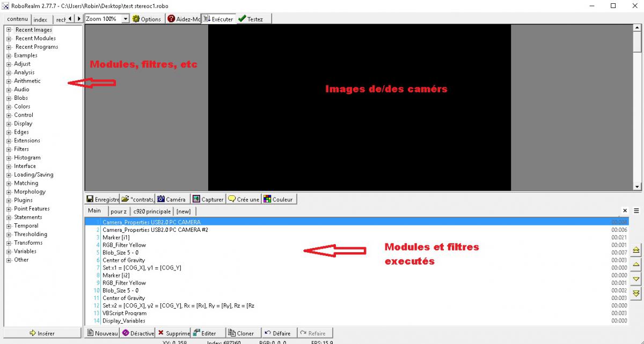Select the c920 principale tab
This screenshot has height=344, width=644.
coord(152,211)
